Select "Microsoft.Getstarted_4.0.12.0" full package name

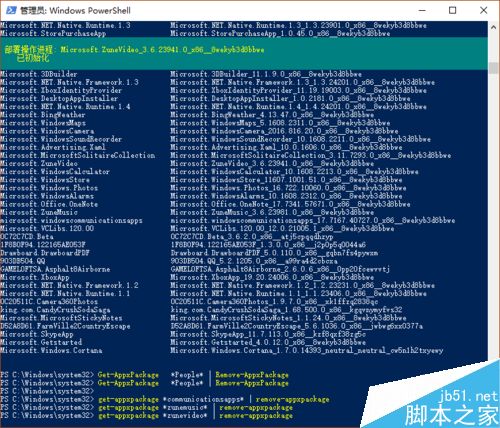[268, 342]
